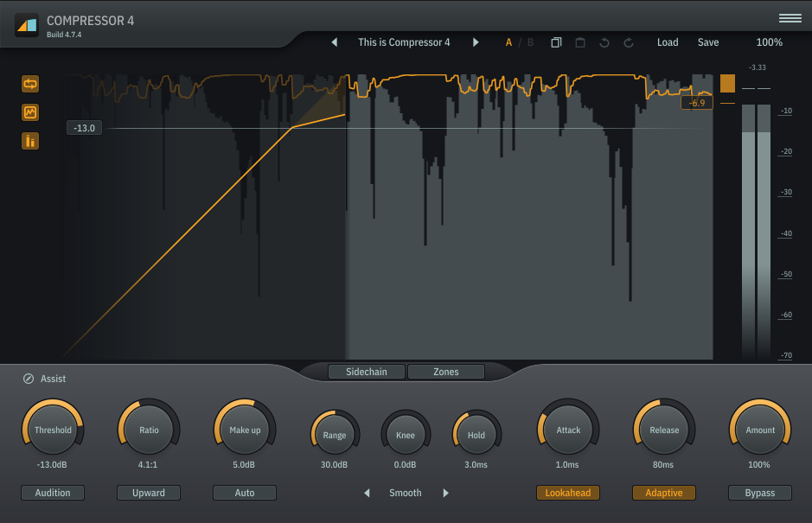Click the 80ms release value
The height and width of the screenshot is (523, 812).
coord(663,464)
